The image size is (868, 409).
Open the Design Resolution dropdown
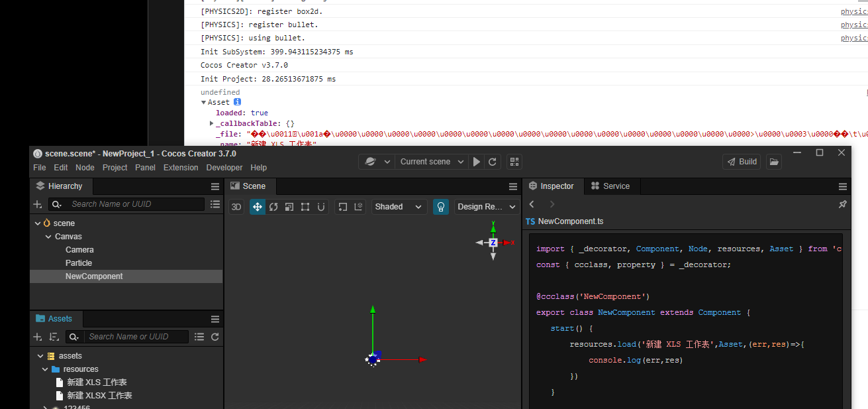pyautogui.click(x=487, y=207)
